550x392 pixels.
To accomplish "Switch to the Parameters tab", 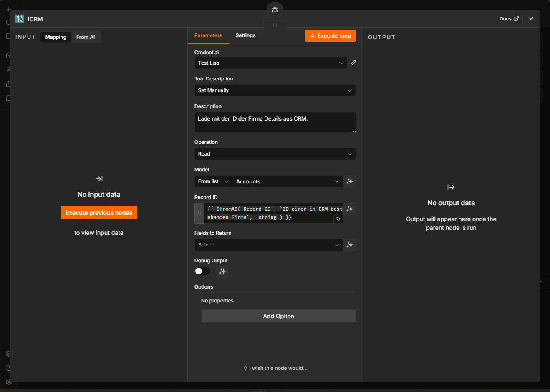I will click(208, 35).
